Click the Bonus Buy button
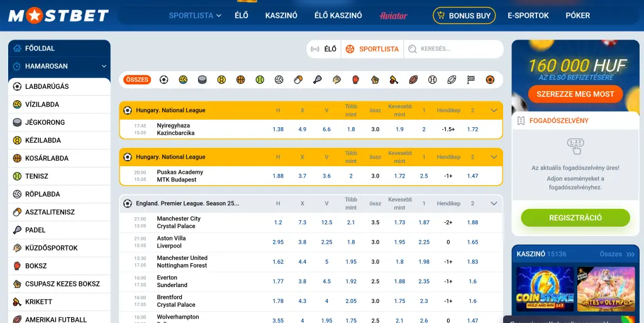 [x=464, y=16]
